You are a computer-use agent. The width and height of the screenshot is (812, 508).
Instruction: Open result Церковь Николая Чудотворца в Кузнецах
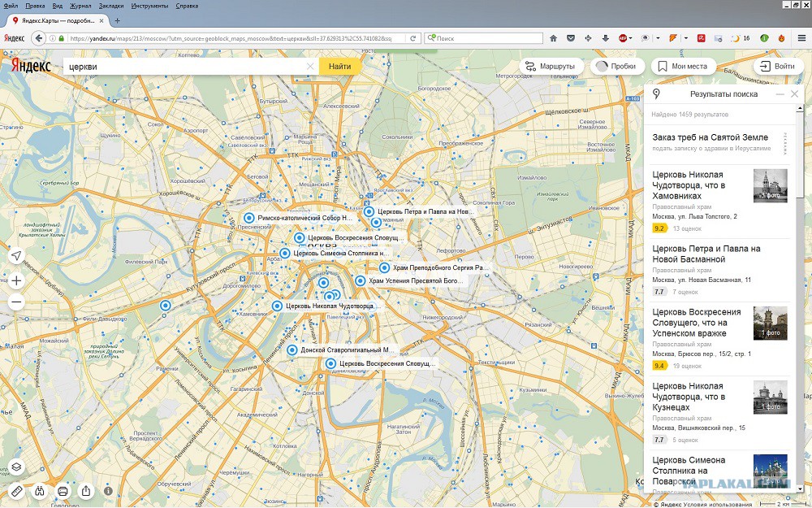[x=689, y=397]
